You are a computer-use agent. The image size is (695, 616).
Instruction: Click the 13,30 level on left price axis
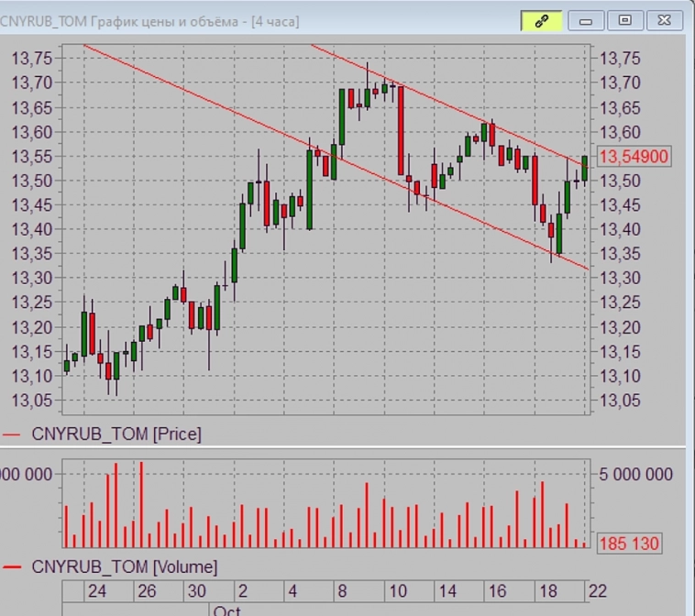coord(30,278)
